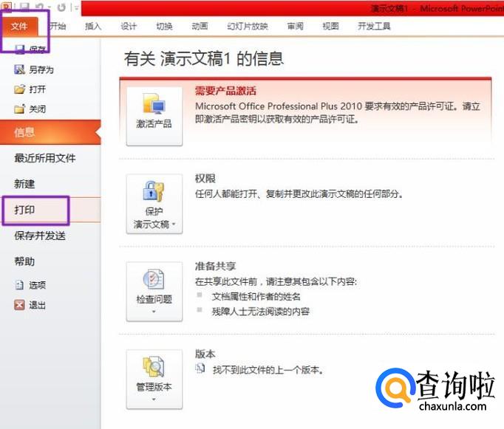Switch to the 插入 ribbon tab
Viewport: 504px width, 429px height.
[93, 26]
